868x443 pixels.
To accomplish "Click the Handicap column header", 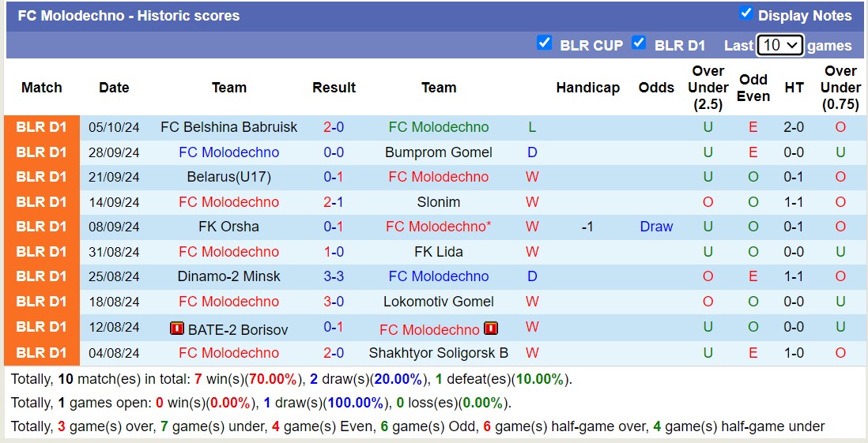I will pos(587,88).
